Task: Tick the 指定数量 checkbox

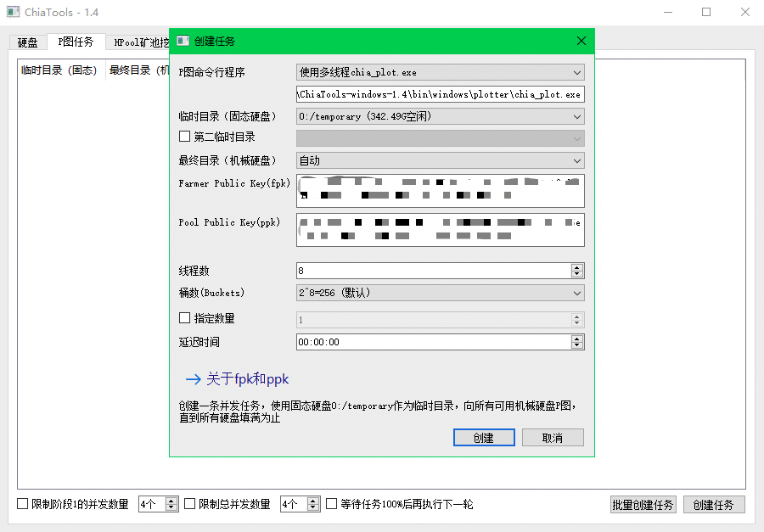Action: 185,318
